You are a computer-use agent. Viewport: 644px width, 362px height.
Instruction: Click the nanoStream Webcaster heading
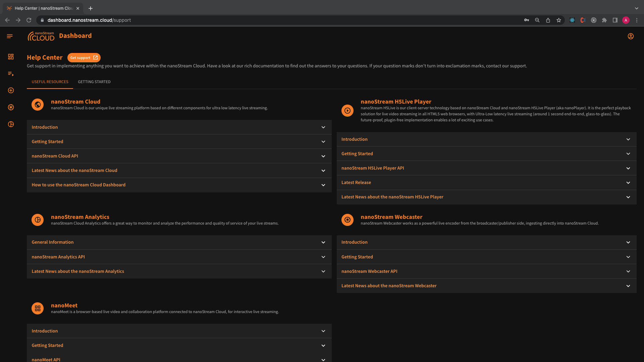click(391, 217)
